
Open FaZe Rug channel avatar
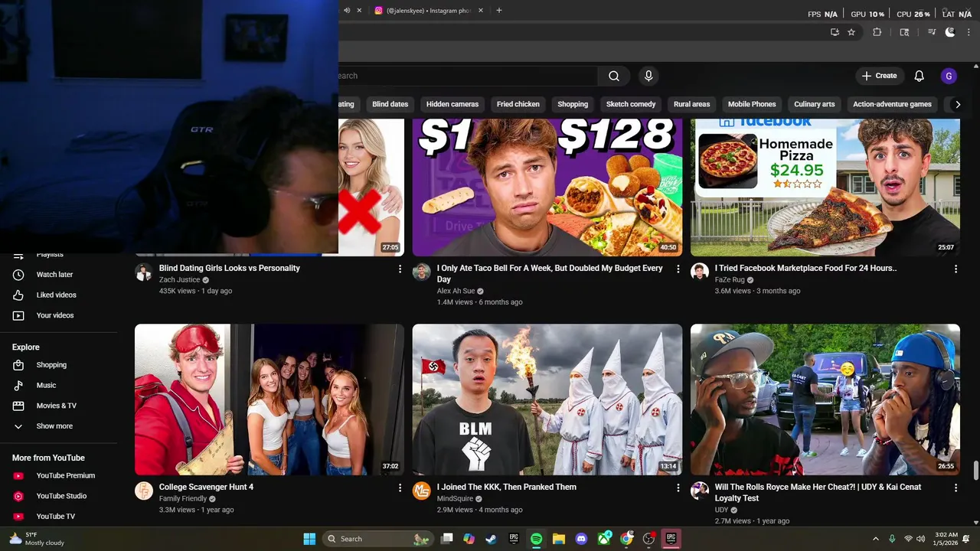[x=700, y=272]
